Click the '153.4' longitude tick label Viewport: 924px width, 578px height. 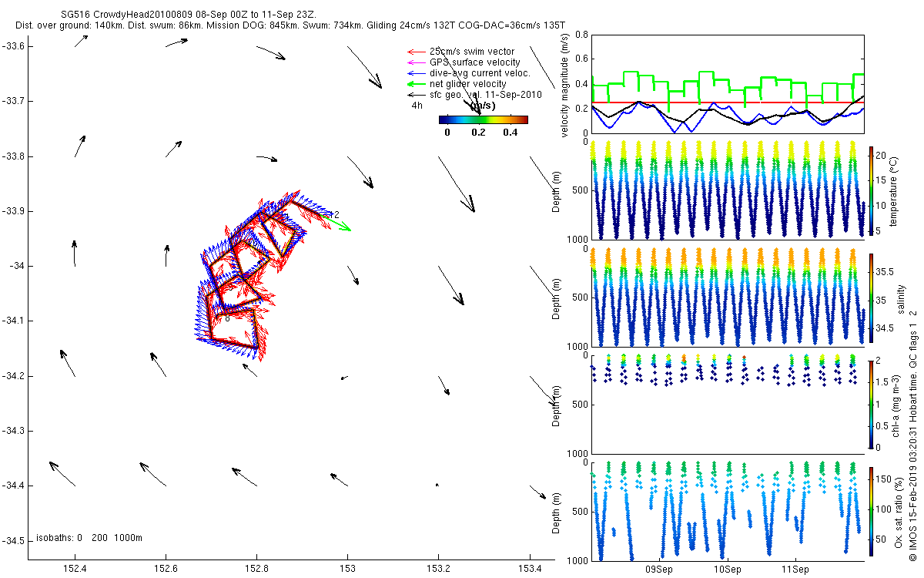pyautogui.click(x=529, y=567)
